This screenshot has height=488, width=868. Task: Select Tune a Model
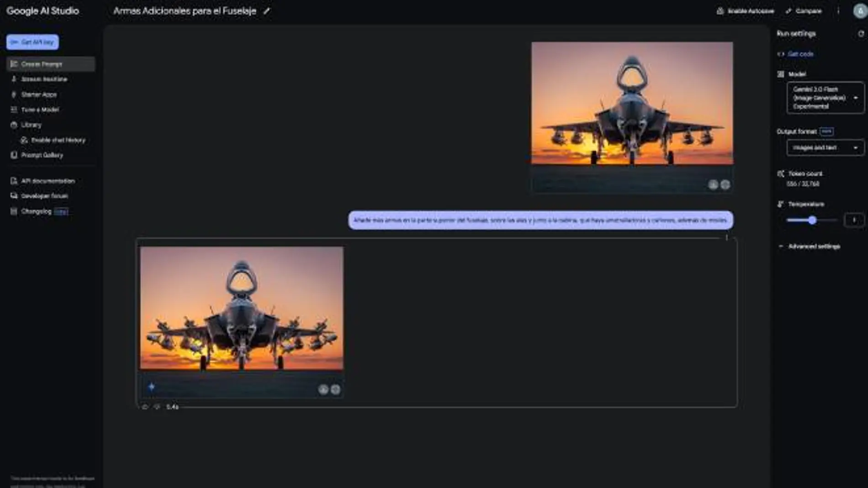click(x=40, y=110)
